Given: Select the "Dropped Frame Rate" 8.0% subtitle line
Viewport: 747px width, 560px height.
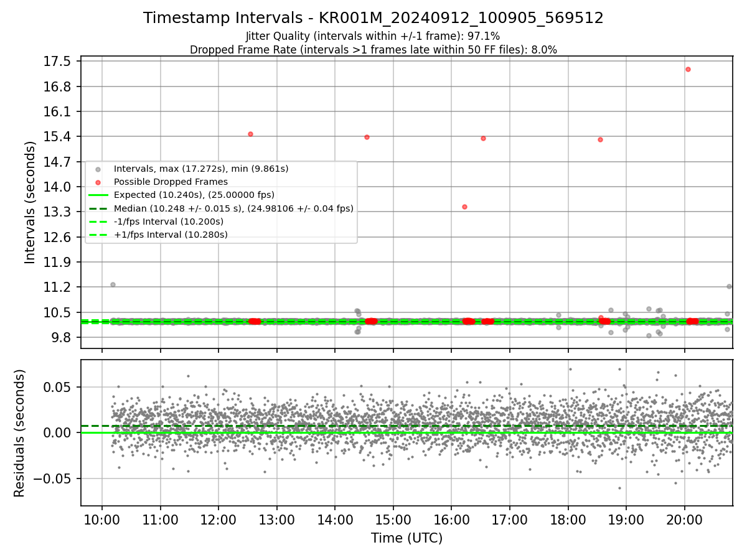Looking at the screenshot, I should (373, 50).
